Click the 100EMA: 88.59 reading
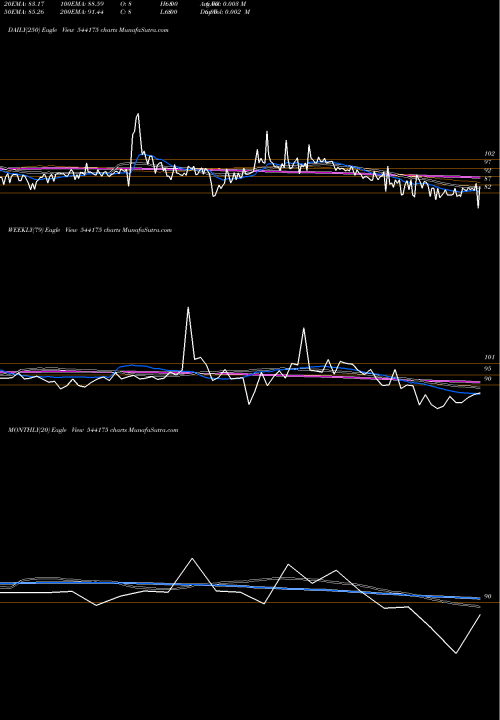The image size is (500, 720). pos(82,4)
